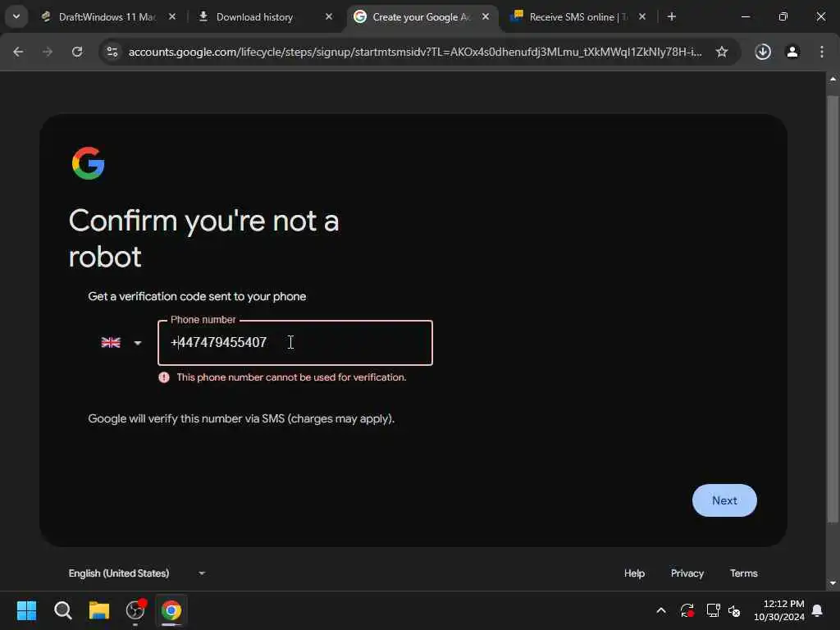
Task: Click the sync tray icon with red dot
Action: (x=687, y=610)
